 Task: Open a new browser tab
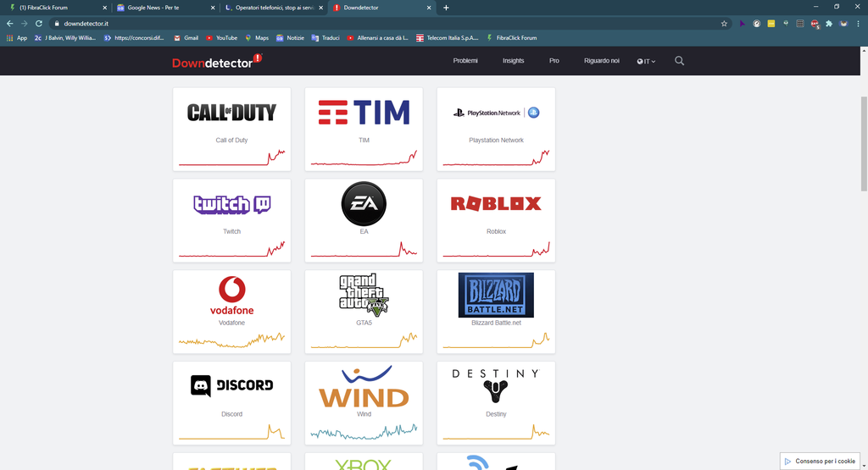pos(446,8)
